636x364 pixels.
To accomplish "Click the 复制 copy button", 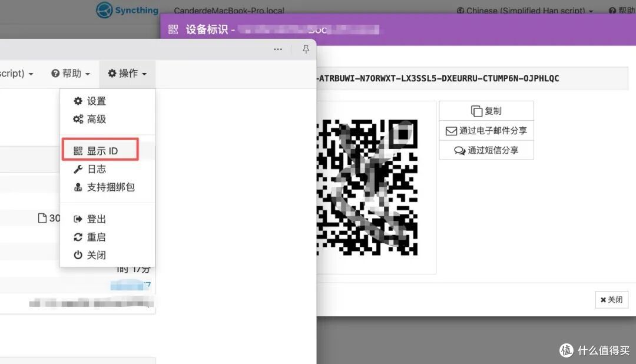I will tap(486, 111).
